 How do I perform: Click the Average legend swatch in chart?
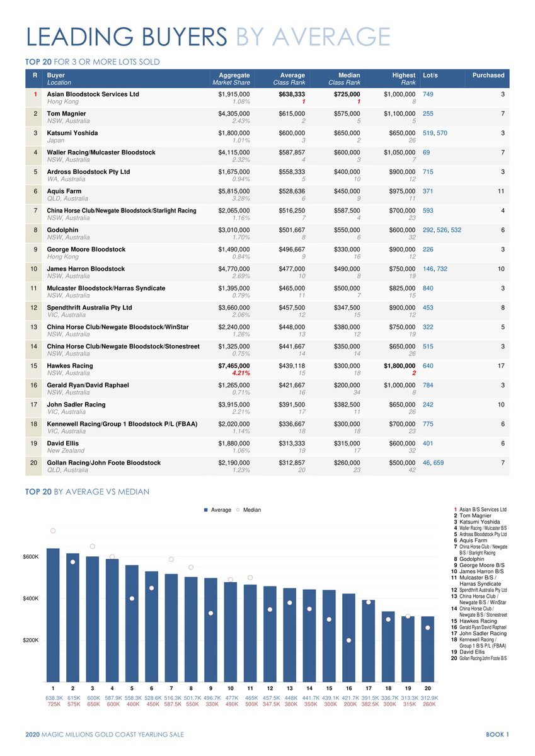click(x=206, y=510)
